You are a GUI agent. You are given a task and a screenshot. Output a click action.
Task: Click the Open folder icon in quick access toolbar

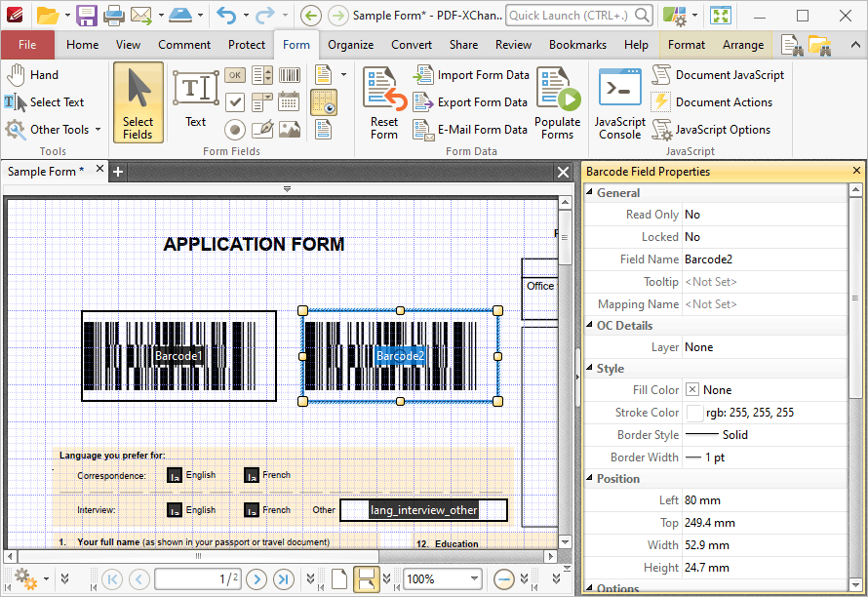click(47, 16)
